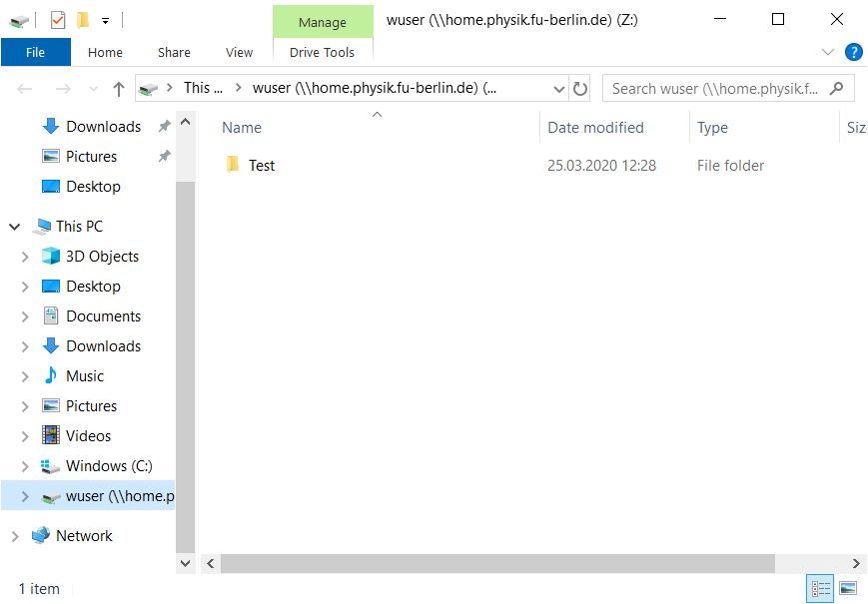Click the drive icon in the title bar
Image resolution: width=868 pixels, height=604 pixels.
click(x=19, y=21)
